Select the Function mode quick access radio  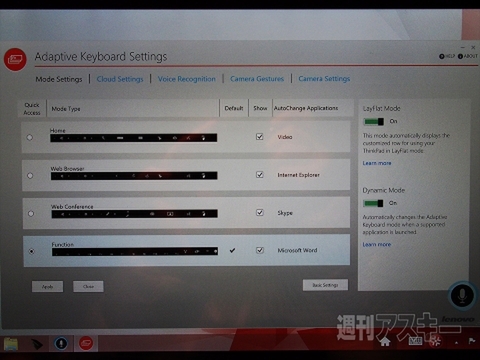coord(32,251)
